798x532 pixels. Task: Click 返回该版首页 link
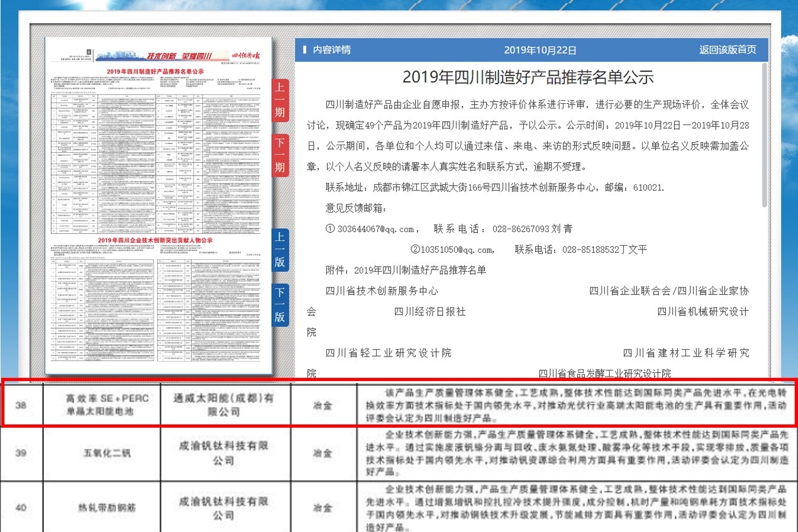coord(728,50)
